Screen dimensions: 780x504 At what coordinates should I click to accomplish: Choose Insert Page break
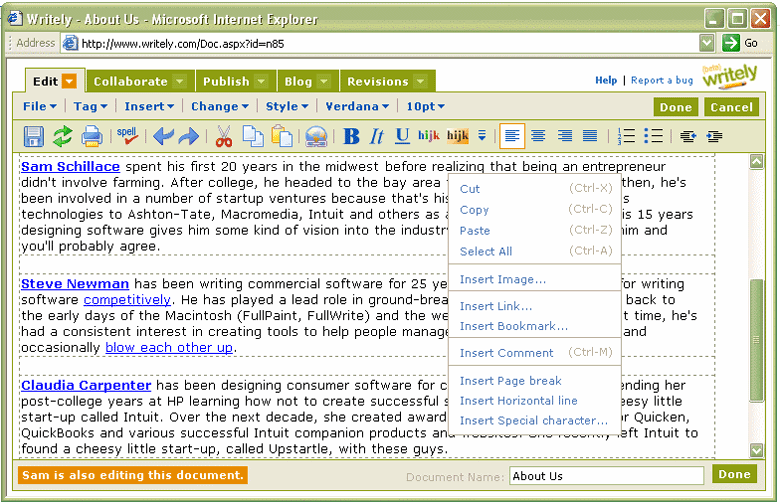tap(535, 381)
